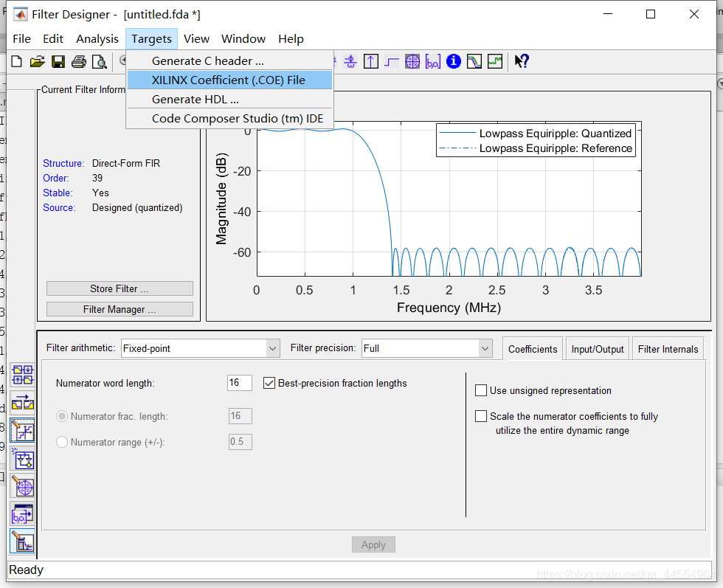The height and width of the screenshot is (588, 723).
Task: Show round-off noise power spectrum icon
Action: (495, 61)
